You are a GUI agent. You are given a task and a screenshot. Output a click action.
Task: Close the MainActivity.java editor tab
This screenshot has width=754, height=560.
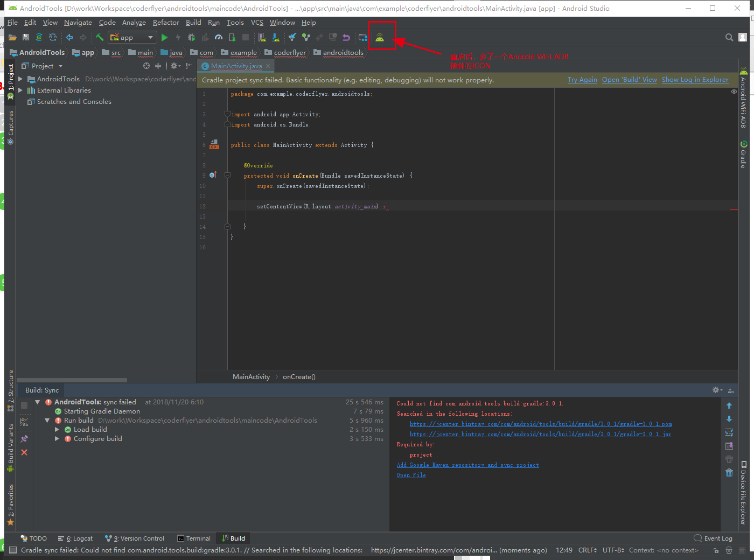click(x=268, y=66)
